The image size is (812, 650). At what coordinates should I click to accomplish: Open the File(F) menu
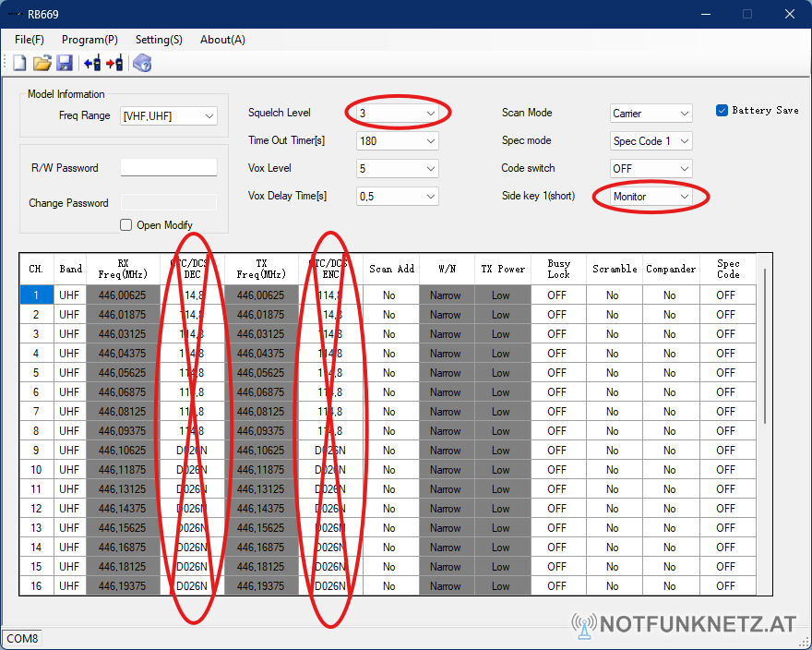point(30,40)
